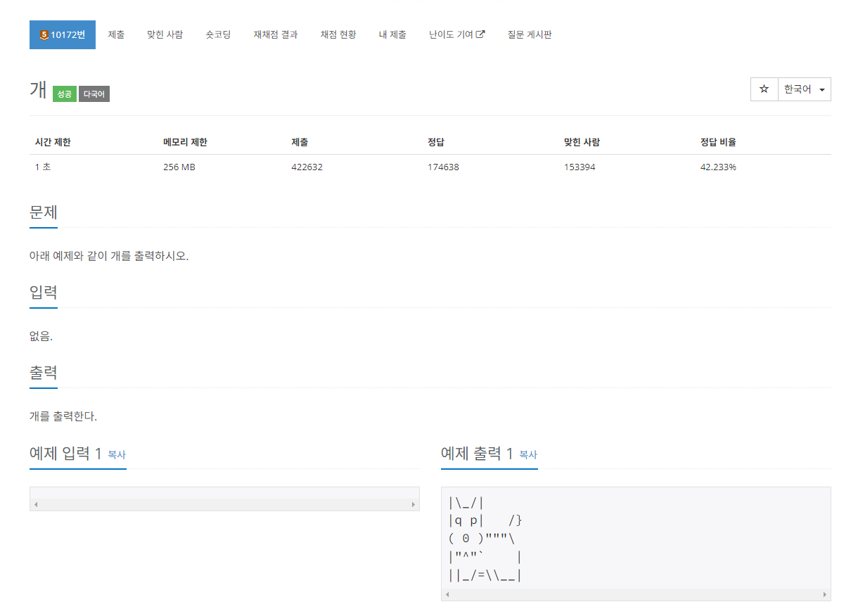Screen dimensions: 851x616
Task: Click the 맞힌 사람 table column header
Action: tap(582, 142)
